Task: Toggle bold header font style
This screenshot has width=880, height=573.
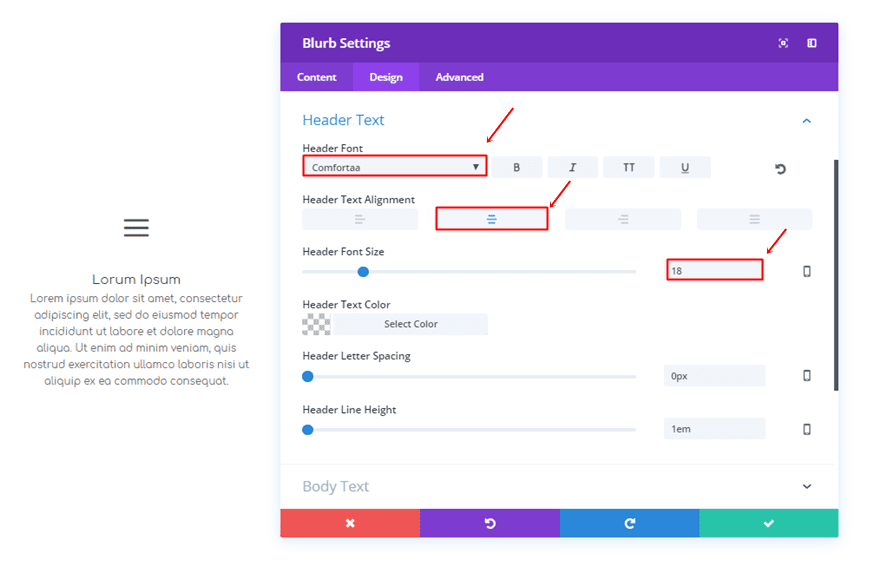Action: (516, 167)
